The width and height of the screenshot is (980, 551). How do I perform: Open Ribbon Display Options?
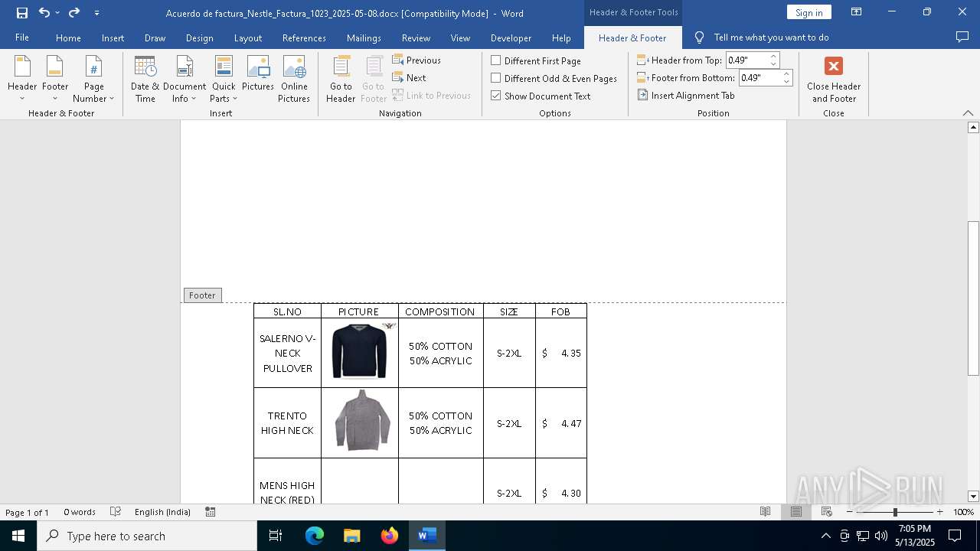tap(856, 12)
